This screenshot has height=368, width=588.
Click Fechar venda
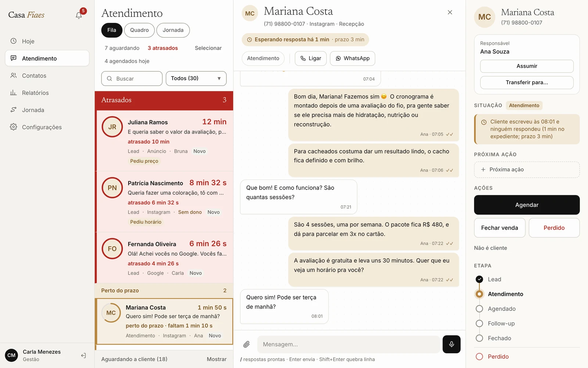[x=499, y=228]
